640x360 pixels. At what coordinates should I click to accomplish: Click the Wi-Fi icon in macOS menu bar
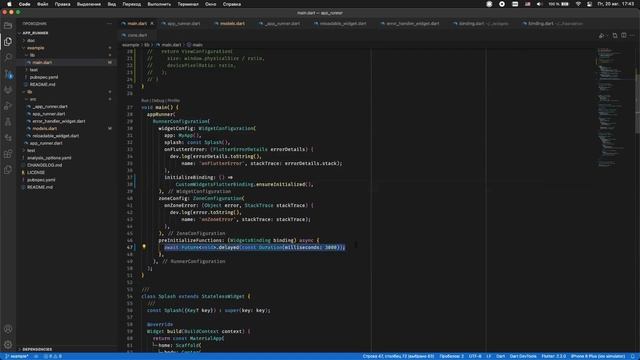pyautogui.click(x=578, y=4)
